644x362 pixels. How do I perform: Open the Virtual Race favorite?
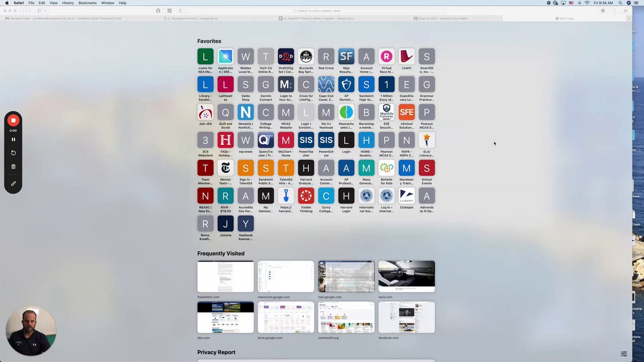point(386,57)
